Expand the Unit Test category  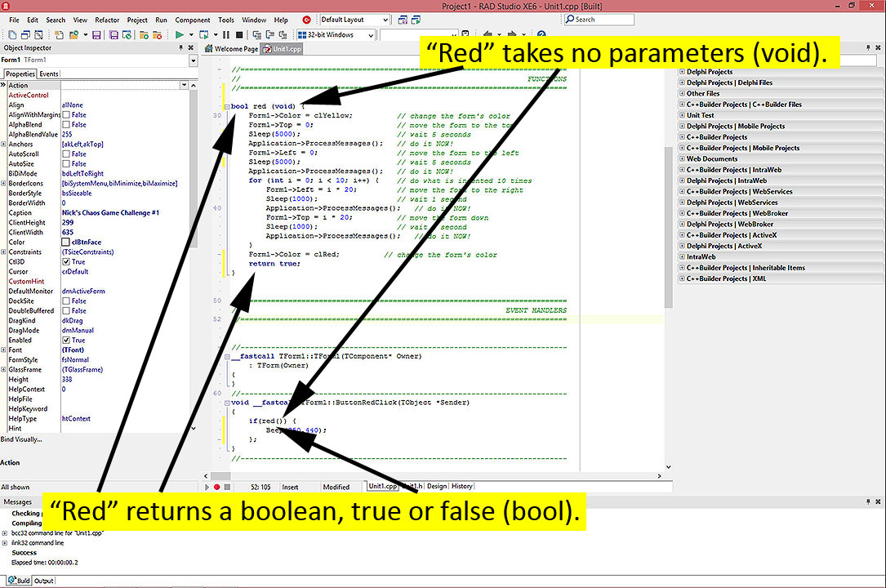coord(682,115)
